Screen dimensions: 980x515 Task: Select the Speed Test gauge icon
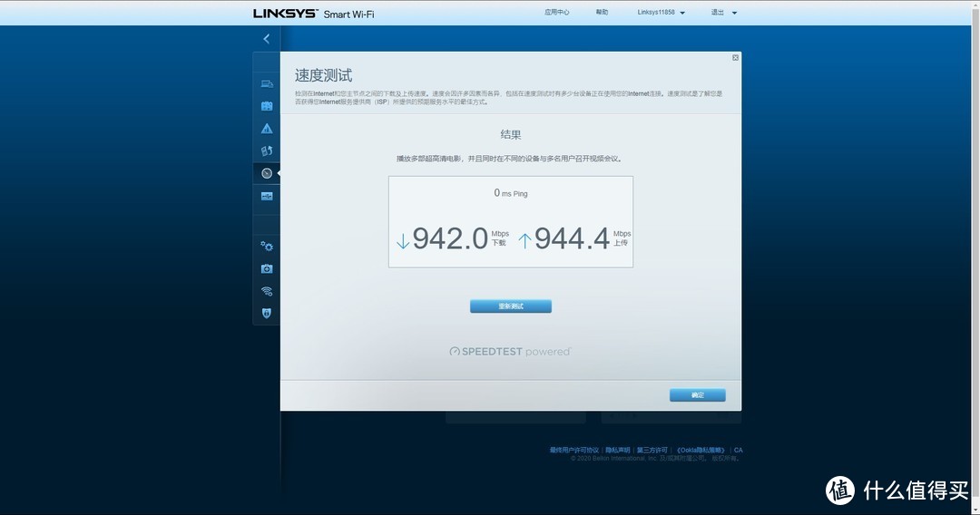tap(267, 173)
